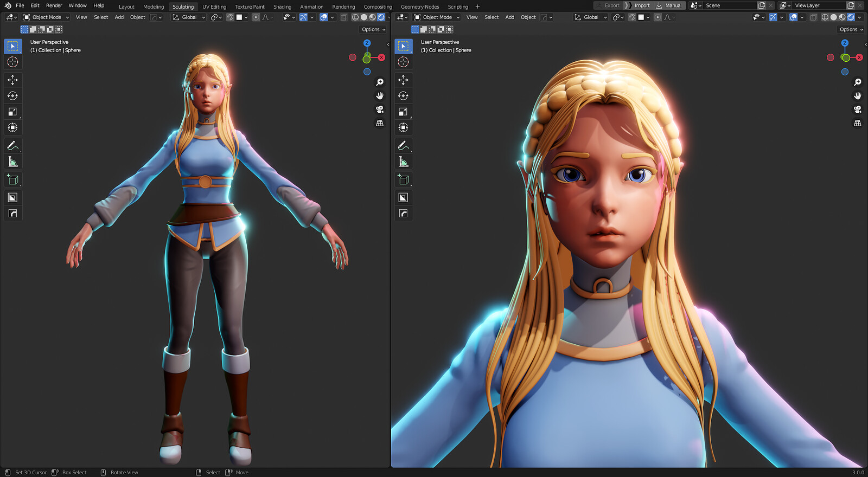
Task: Choose the Move tool in left viewport toolbar
Action: click(13, 80)
